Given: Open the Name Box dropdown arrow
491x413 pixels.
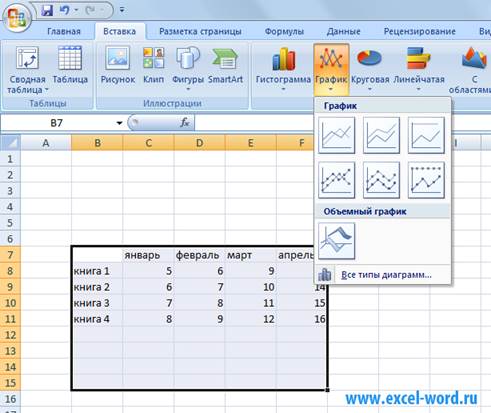Looking at the screenshot, I should pyautogui.click(x=119, y=123).
